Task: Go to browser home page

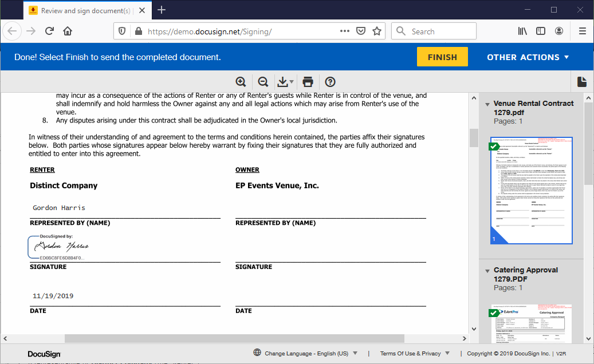Action: click(68, 31)
